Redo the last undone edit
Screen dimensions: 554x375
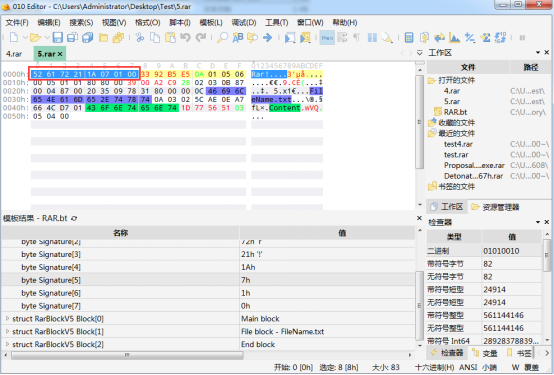201,37
